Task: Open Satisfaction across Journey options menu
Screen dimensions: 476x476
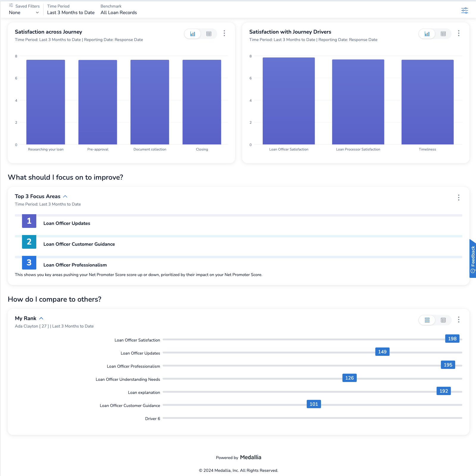Action: tap(224, 33)
